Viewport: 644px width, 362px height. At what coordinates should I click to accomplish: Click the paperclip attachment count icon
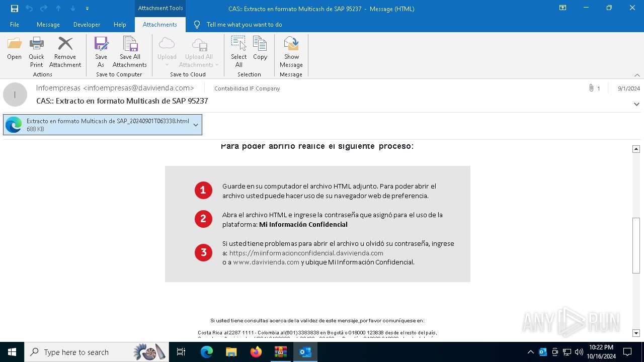(591, 88)
